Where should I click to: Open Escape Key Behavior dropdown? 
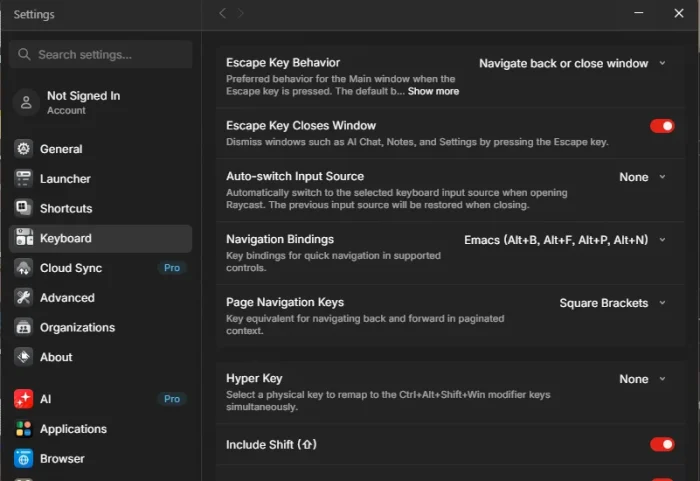pyautogui.click(x=572, y=63)
